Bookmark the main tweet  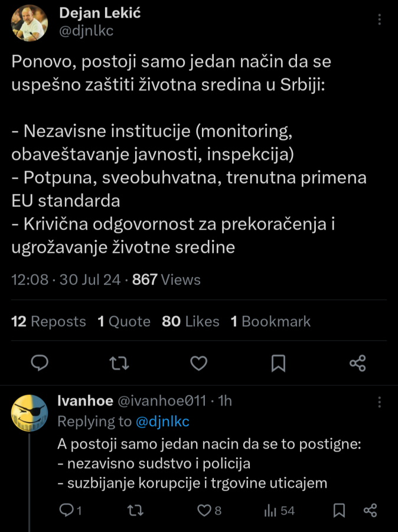278,363
